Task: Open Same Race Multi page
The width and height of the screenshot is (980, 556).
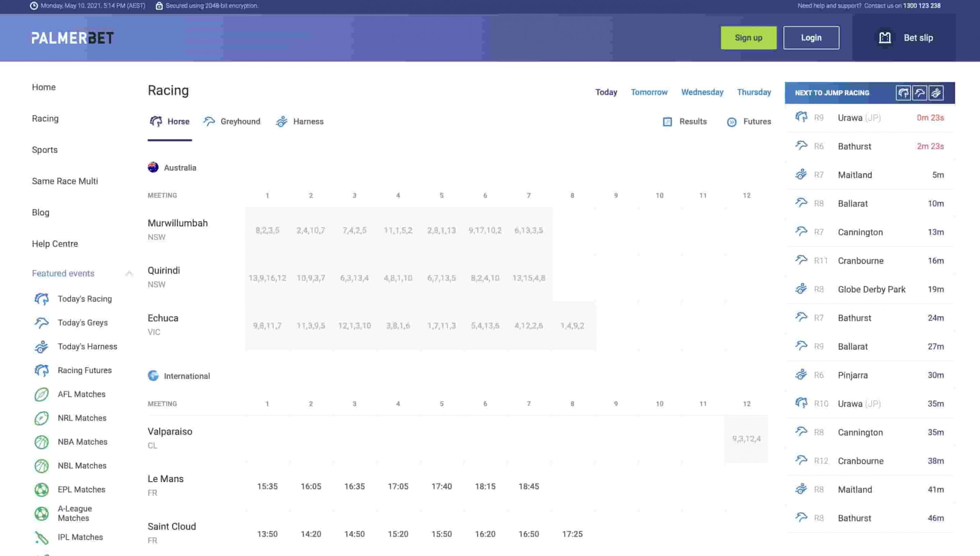Action: point(65,181)
